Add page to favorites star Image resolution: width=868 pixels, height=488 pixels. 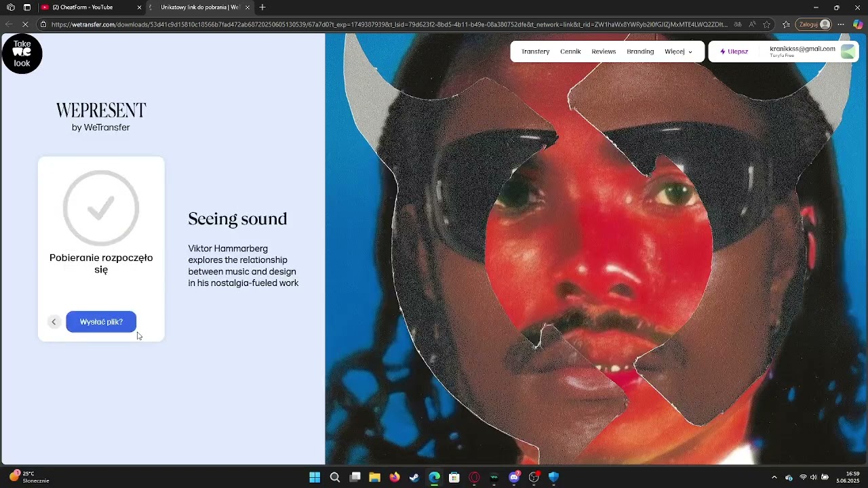coord(767,24)
